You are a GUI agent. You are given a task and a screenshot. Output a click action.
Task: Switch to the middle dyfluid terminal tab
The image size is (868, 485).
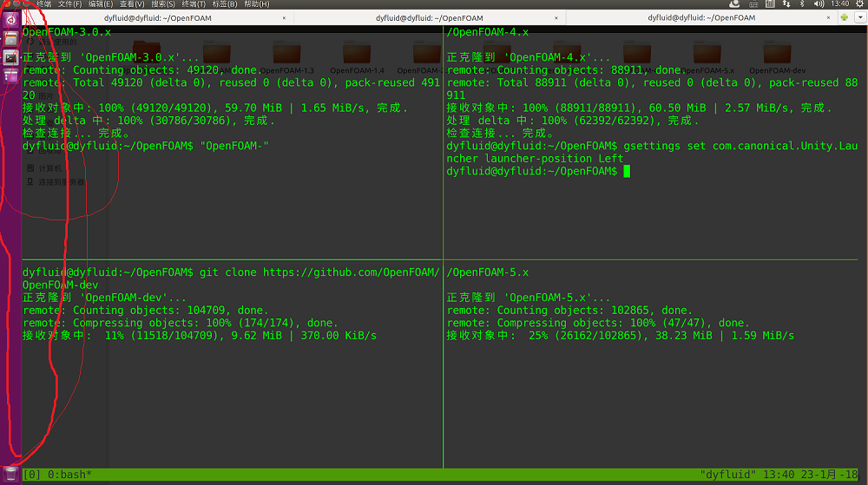click(x=430, y=18)
